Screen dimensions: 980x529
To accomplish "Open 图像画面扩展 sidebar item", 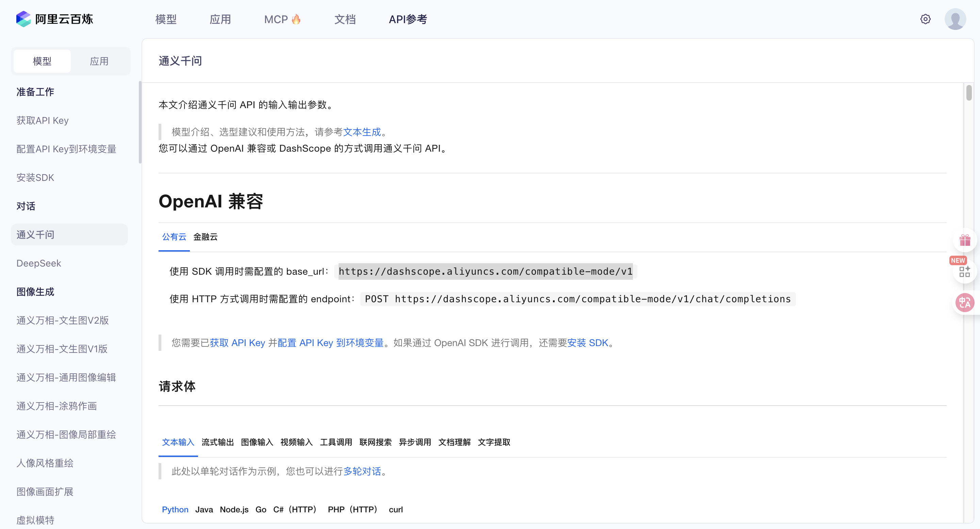I will pos(45,492).
